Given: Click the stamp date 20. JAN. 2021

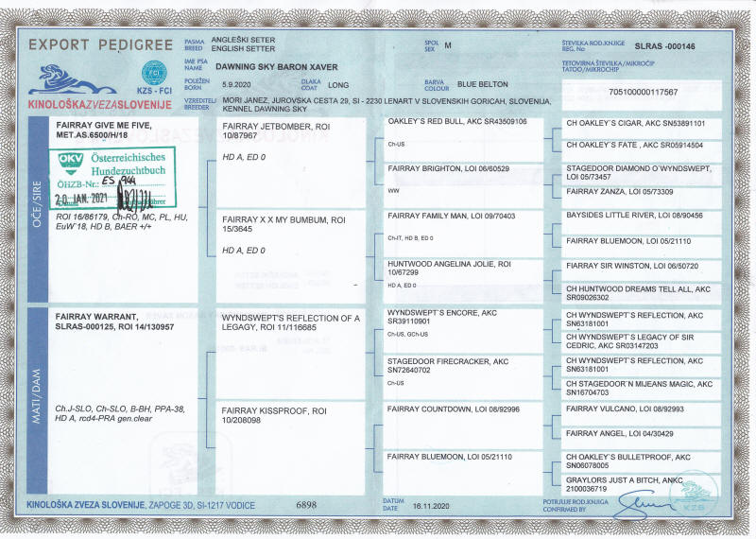Looking at the screenshot, I should (81, 199).
